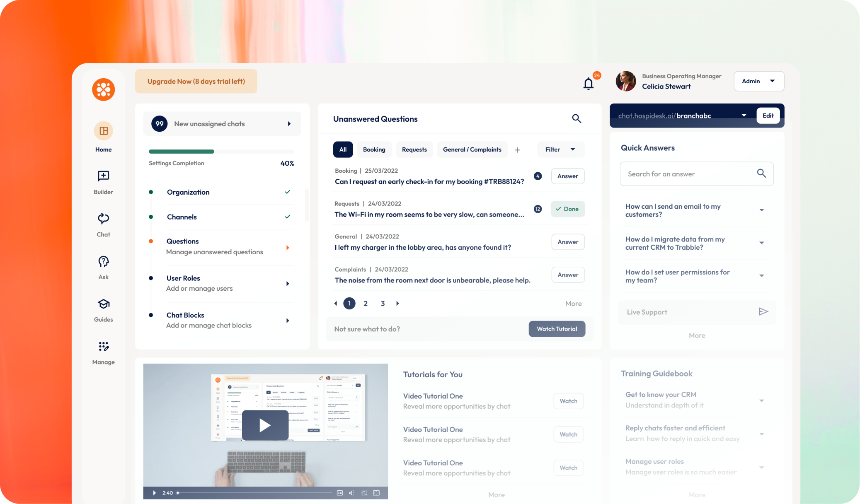Open the Manage sidebar icon

[x=103, y=347]
